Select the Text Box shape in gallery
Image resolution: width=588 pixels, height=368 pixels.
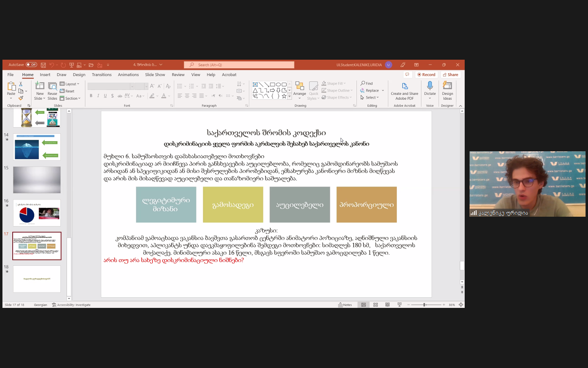(255, 84)
